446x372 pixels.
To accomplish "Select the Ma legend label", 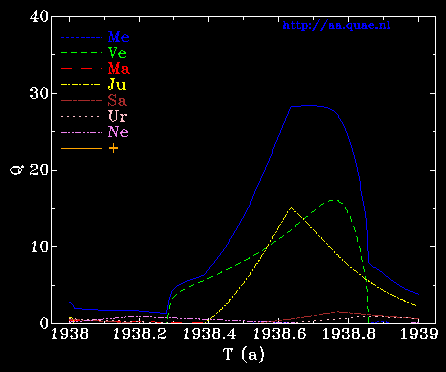I will tap(119, 69).
